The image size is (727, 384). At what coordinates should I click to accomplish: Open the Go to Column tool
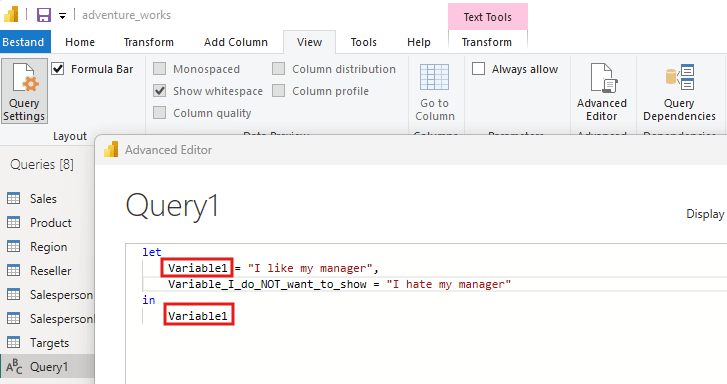pos(434,92)
